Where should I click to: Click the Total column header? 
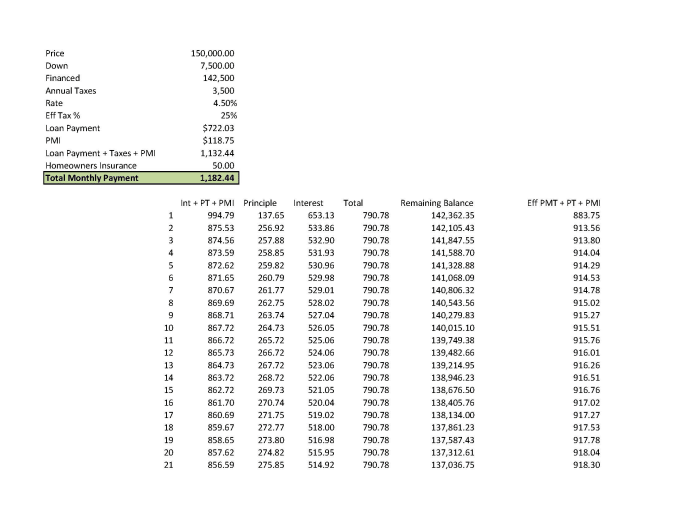pos(353,203)
